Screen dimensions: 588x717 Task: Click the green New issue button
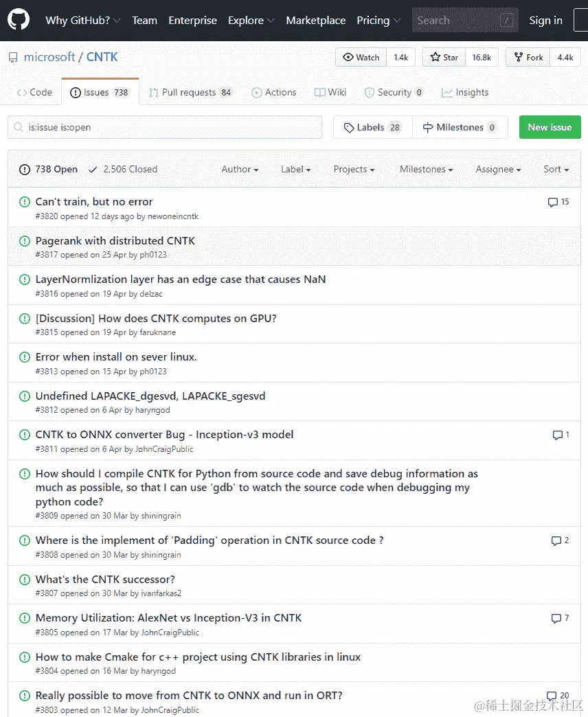click(x=550, y=127)
